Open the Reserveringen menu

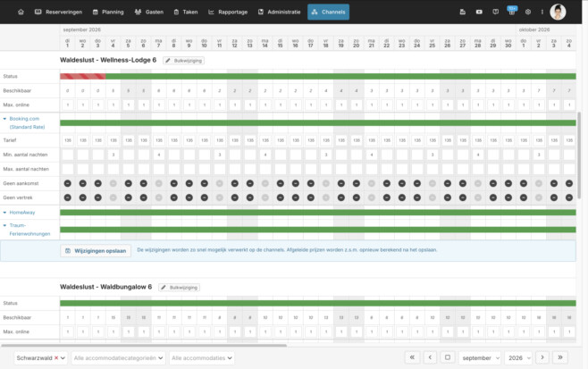[x=58, y=12]
